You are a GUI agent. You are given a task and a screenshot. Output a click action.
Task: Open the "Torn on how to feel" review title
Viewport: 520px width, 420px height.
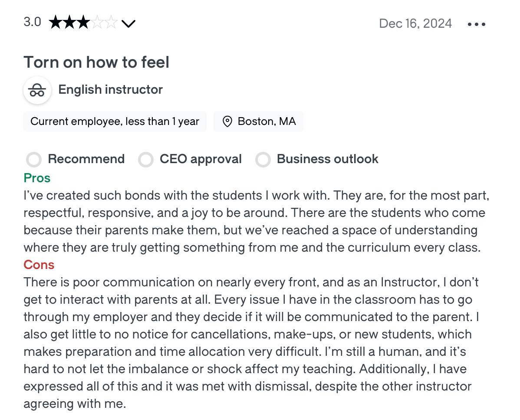(x=96, y=62)
